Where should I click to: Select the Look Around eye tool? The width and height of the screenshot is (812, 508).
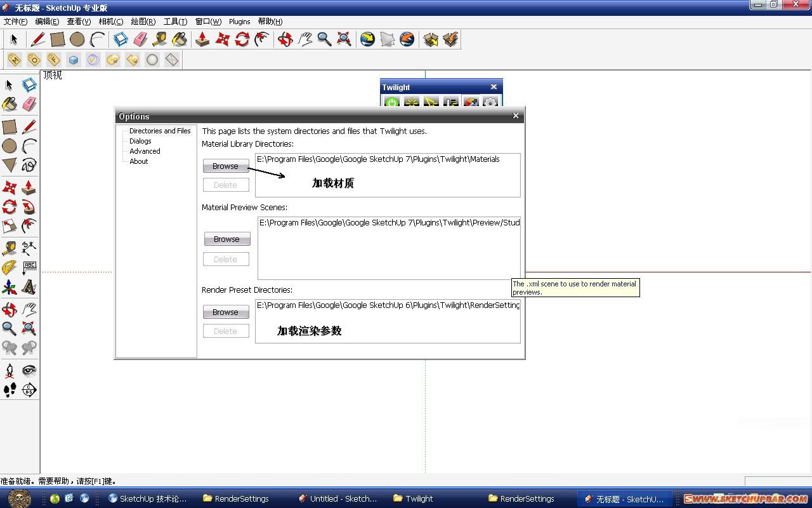[29, 370]
